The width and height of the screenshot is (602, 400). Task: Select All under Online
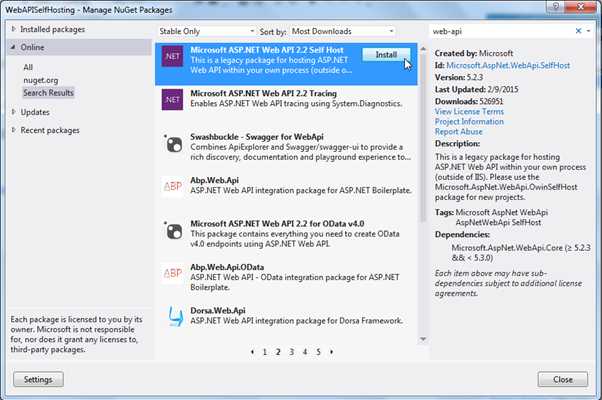pos(28,67)
